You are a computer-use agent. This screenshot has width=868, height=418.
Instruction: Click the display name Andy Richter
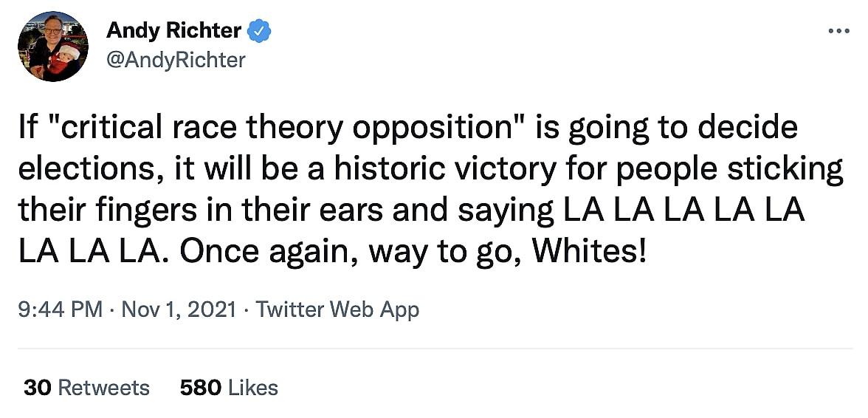tap(173, 31)
